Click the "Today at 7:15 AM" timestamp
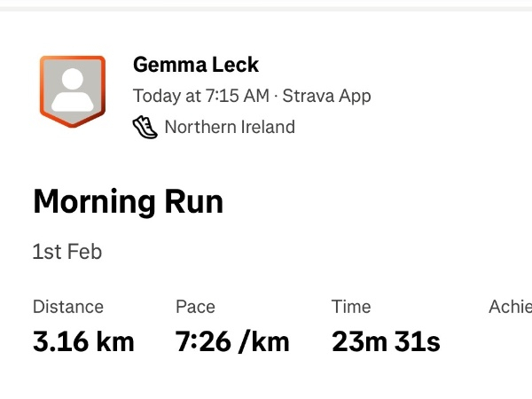The image size is (532, 399). (202, 96)
